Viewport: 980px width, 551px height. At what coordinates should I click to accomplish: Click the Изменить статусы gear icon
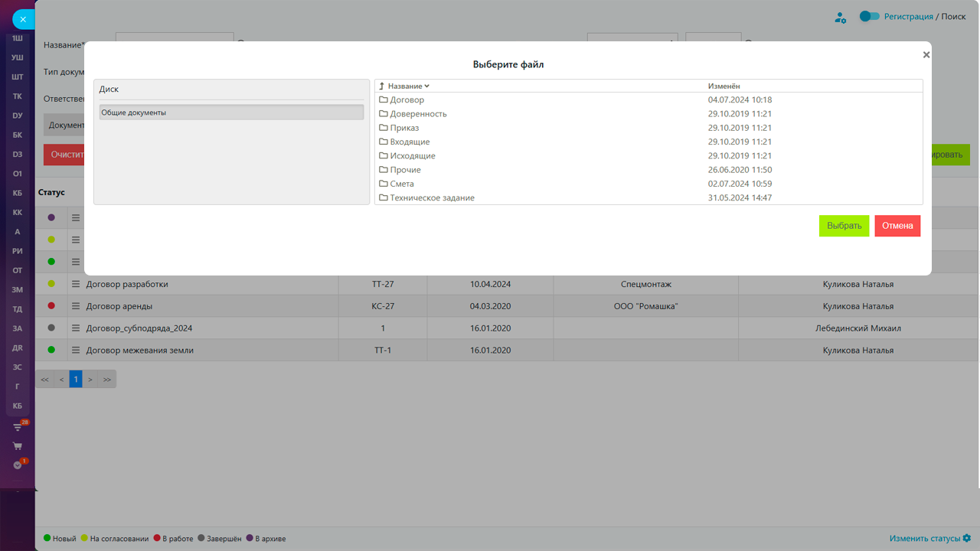(x=967, y=538)
